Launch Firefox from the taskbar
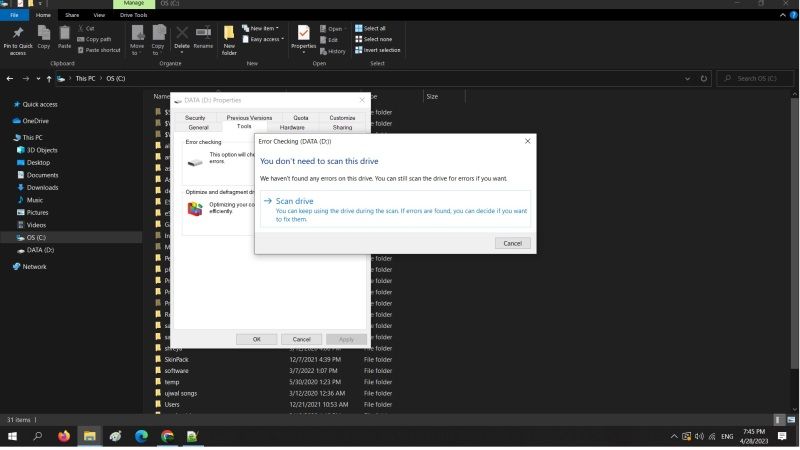This screenshot has height=450, width=800. (x=64, y=437)
